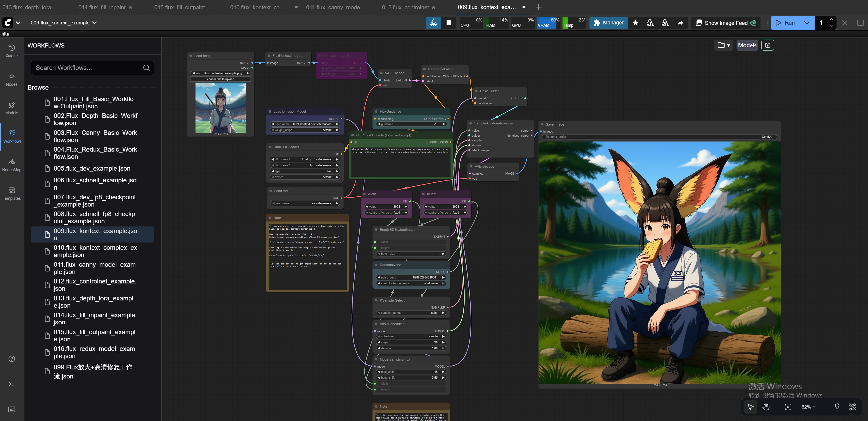Click the guidance value slider in FluxGuidance
This screenshot has height=421, width=868.
tap(412, 124)
